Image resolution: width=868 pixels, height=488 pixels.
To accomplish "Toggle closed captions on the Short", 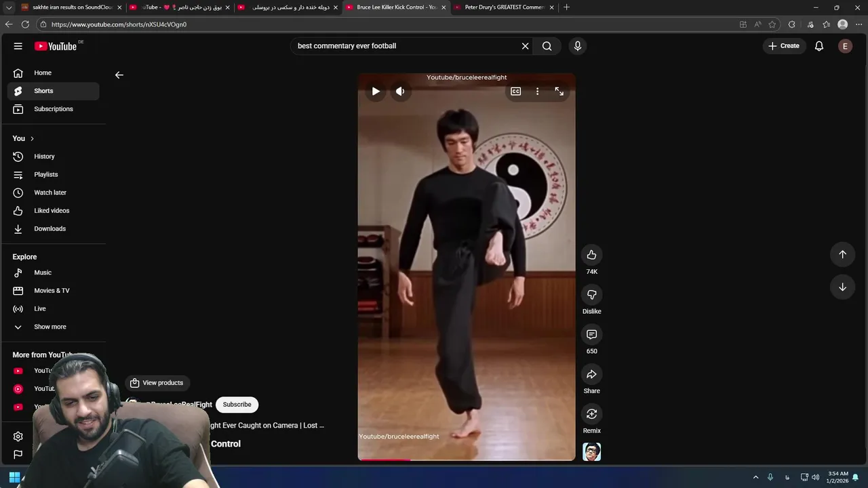I will (x=516, y=91).
